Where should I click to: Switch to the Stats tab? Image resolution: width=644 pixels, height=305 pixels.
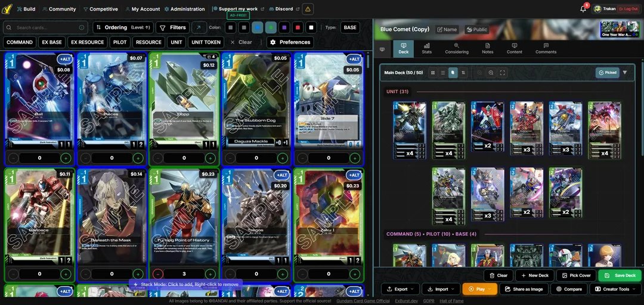point(427,49)
